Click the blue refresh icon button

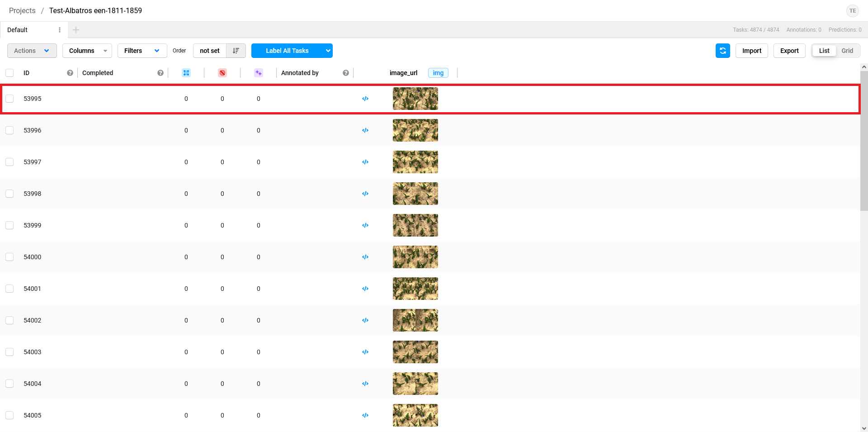[722, 51]
